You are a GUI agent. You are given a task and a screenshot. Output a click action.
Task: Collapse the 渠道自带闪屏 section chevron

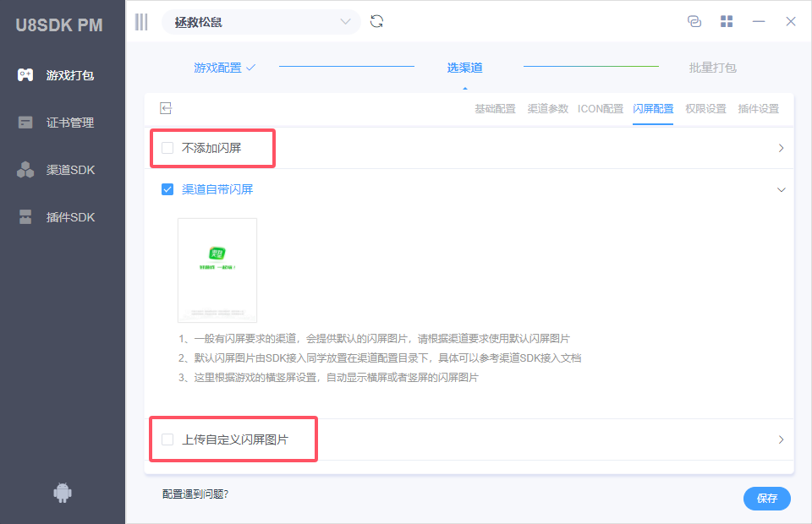(781, 190)
